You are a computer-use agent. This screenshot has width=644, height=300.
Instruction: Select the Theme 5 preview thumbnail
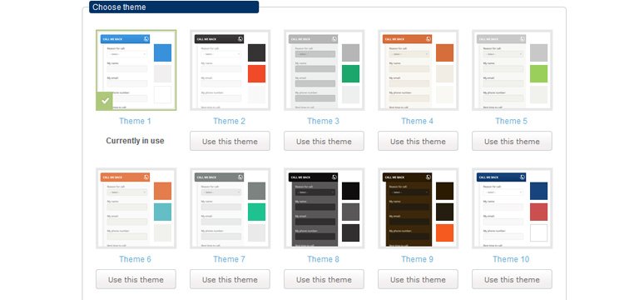coord(513,70)
